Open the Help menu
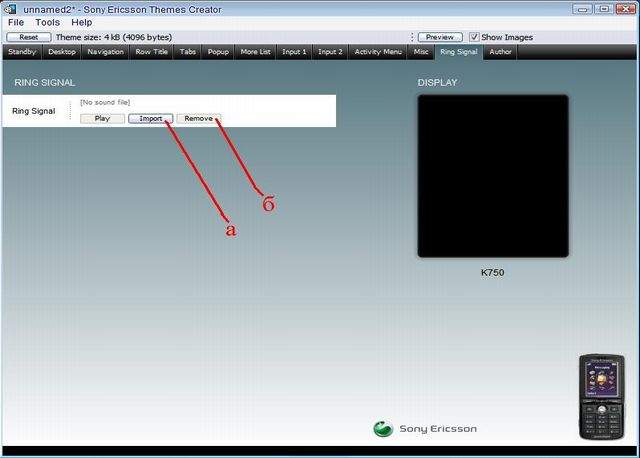This screenshot has height=458, width=640. click(x=82, y=22)
